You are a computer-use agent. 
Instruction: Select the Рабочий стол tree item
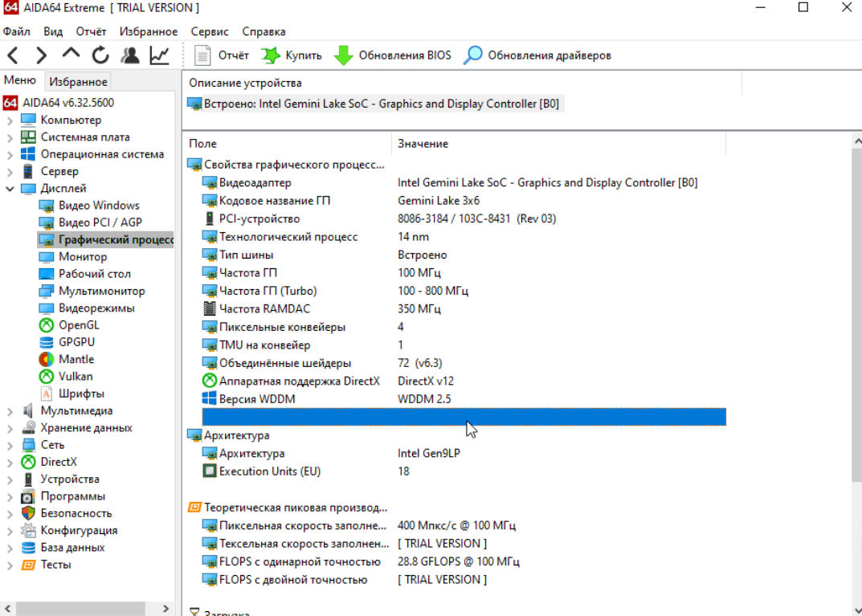(x=95, y=274)
